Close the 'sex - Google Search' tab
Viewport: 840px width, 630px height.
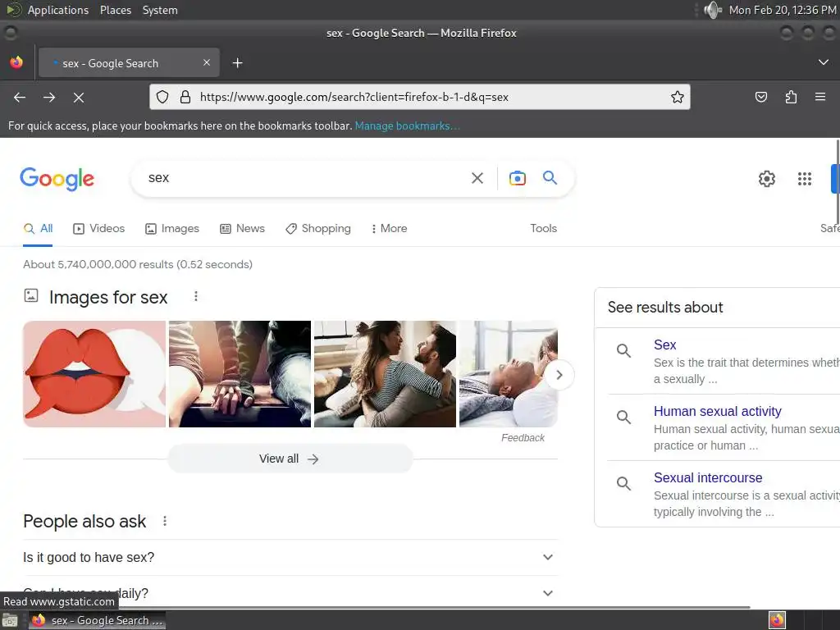coord(207,62)
